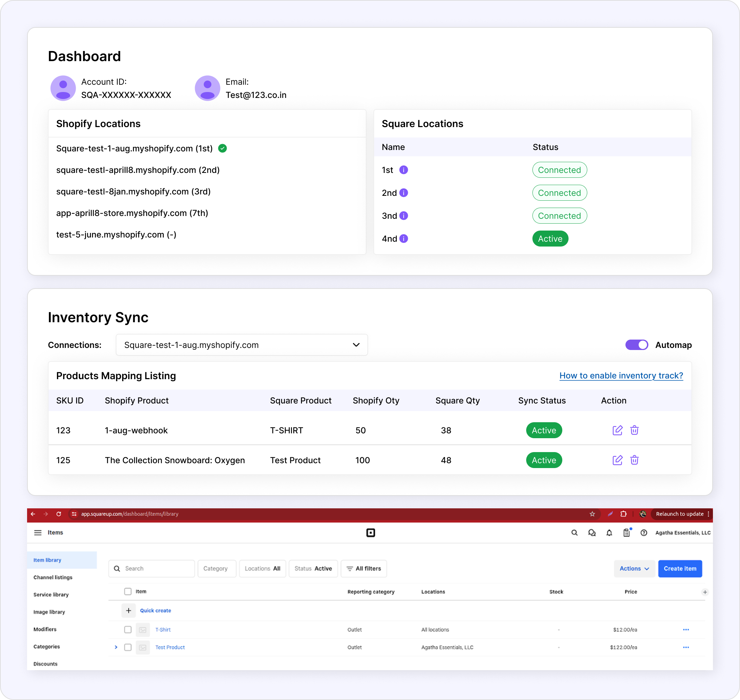
Task: Open the How to enable inventory track link
Action: click(621, 376)
